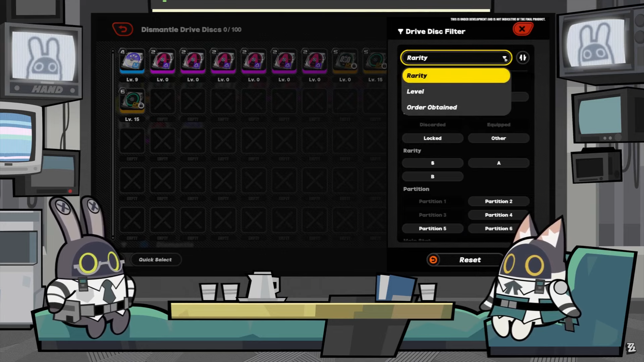The image size is (644, 362).
Task: Expand the filter sort order dropdown
Action: pos(455,57)
